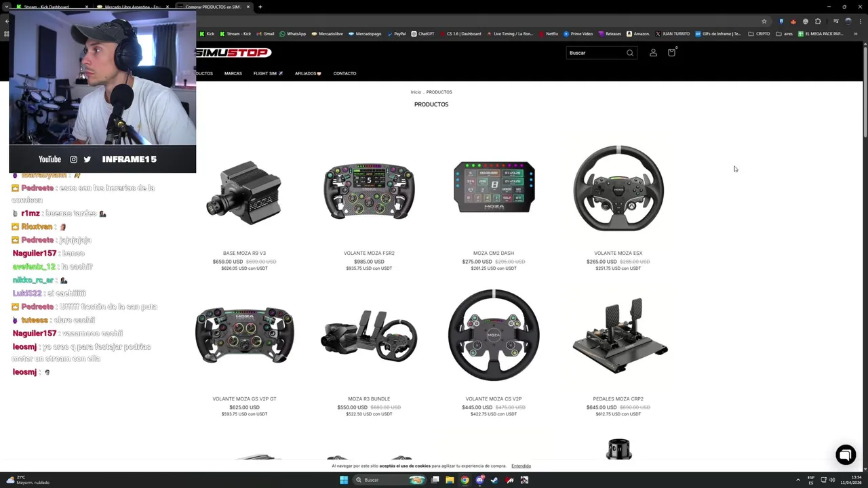Open the VOLANTE MOZA FSR2 product image
Screen dimensions: 868x488
369,191
